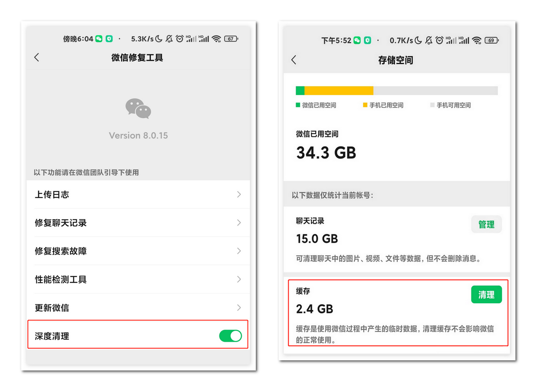Tap the 微信修复工具 page title

tap(137, 58)
